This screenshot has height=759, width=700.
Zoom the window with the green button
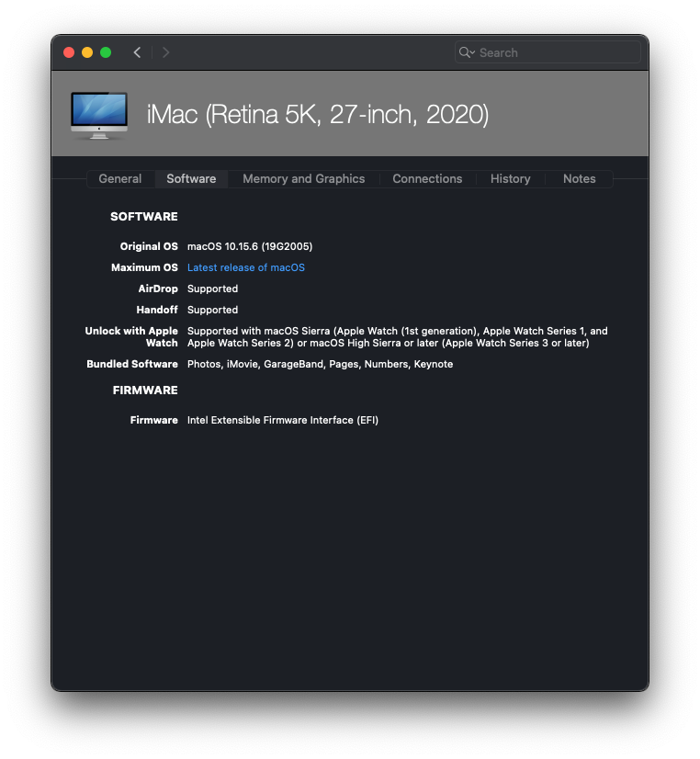pyautogui.click(x=106, y=52)
